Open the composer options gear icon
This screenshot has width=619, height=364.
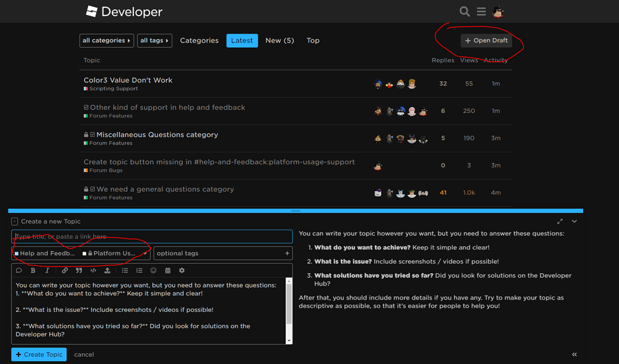click(182, 270)
